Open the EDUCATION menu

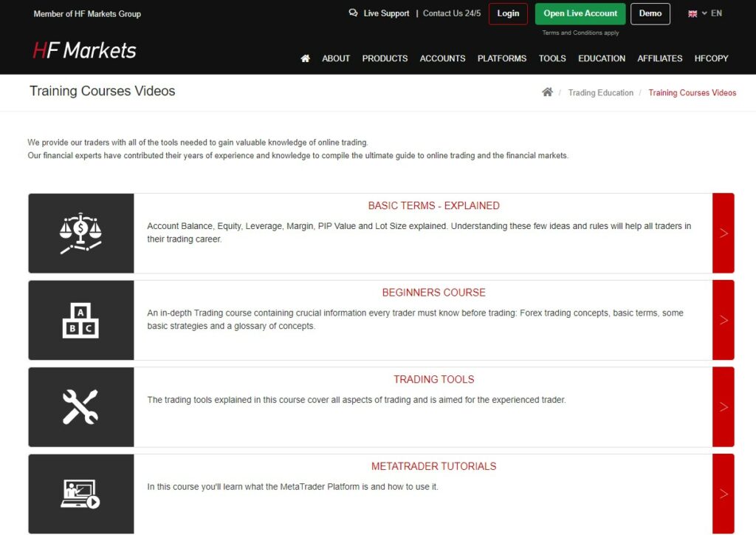[x=602, y=58]
